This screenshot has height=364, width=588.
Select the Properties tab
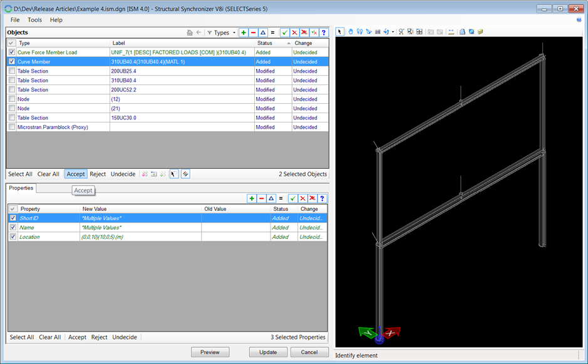21,188
